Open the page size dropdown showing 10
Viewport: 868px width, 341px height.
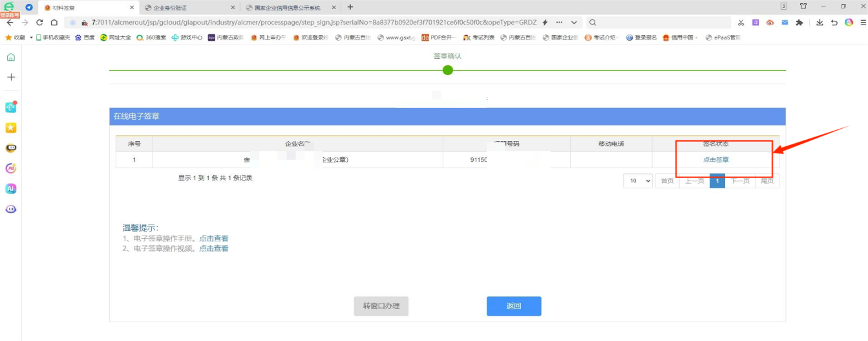tap(638, 181)
